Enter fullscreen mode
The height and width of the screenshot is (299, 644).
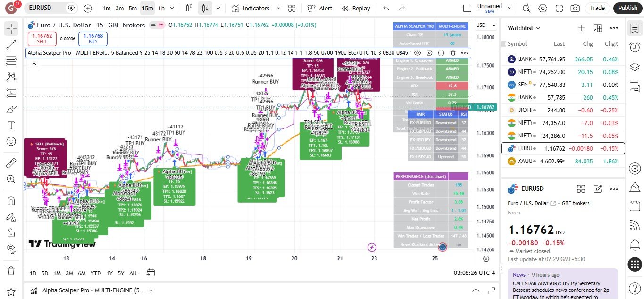click(x=559, y=8)
